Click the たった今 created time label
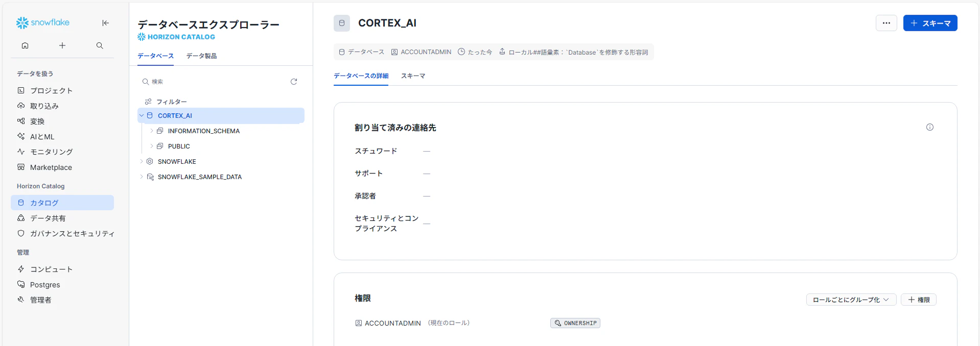 475,52
